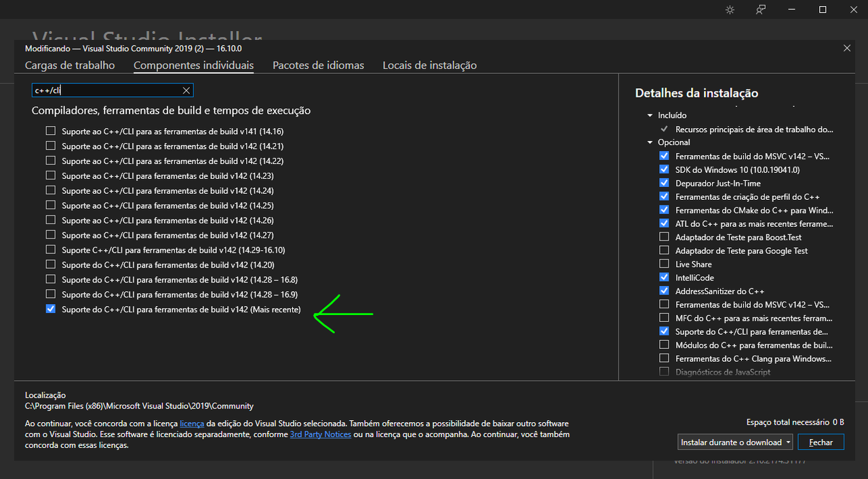
Task: Collapse the Opcional section
Action: coord(650,142)
